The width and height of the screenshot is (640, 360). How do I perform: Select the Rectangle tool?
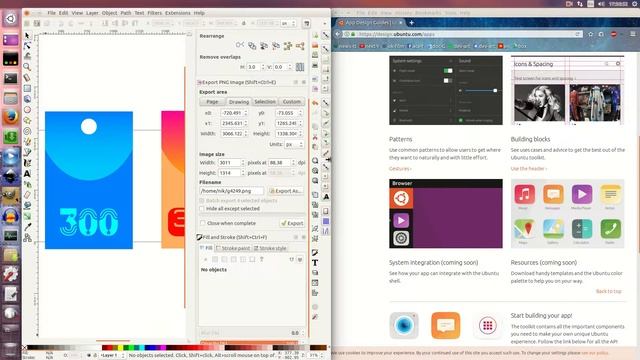point(27,88)
